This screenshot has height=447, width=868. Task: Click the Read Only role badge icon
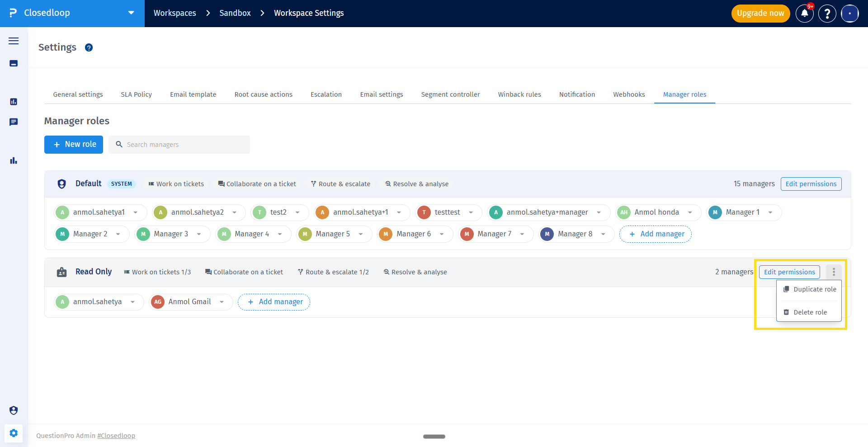(62, 272)
